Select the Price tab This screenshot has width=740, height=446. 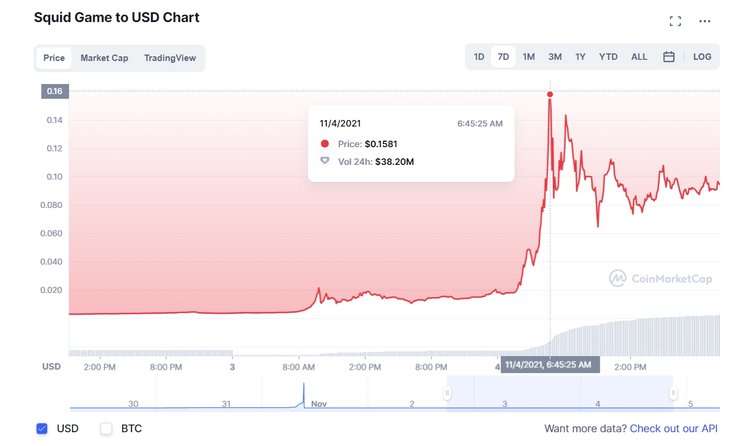[54, 58]
